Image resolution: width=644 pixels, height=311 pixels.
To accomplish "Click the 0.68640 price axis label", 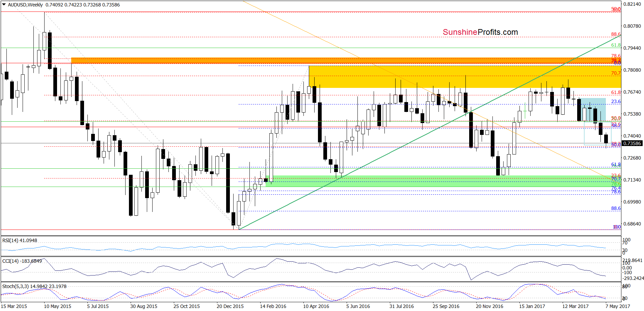I will point(632,224).
